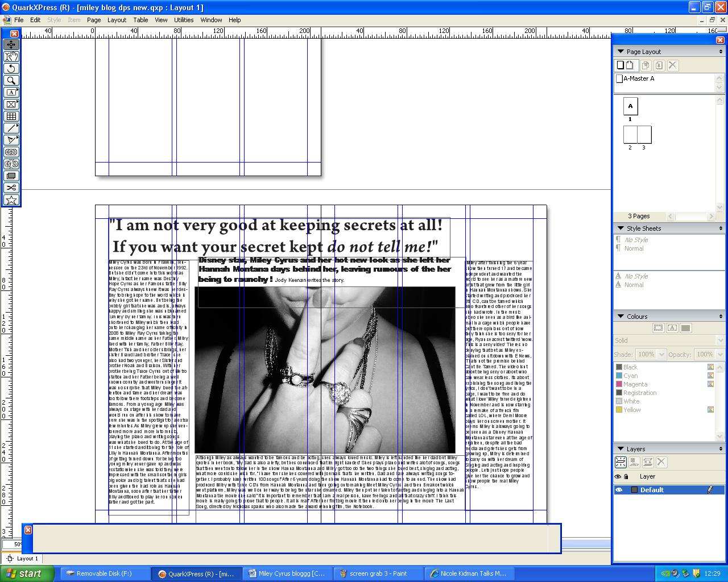Screen dimensions: 728x582
Task: Select the Content hand tool
Action: coord(11,56)
